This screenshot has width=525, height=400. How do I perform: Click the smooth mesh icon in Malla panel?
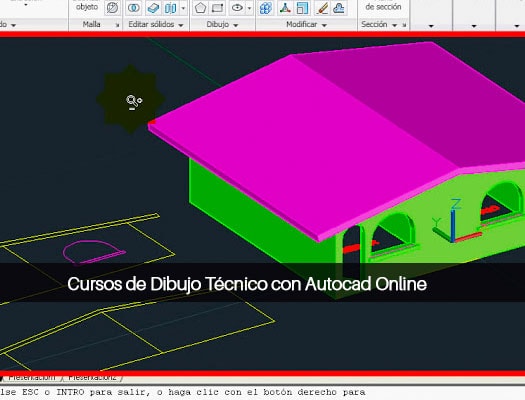112,8
